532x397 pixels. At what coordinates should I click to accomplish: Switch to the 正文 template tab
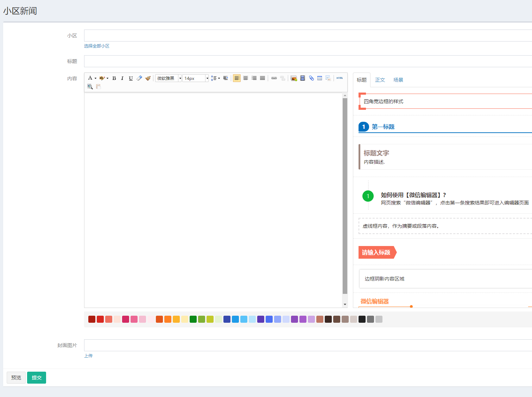(380, 80)
